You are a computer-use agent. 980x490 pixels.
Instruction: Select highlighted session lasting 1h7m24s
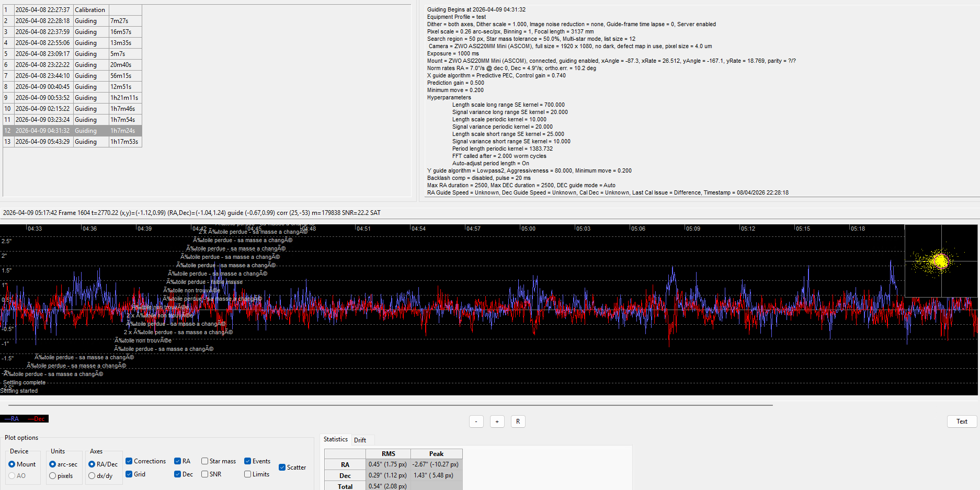click(x=72, y=131)
